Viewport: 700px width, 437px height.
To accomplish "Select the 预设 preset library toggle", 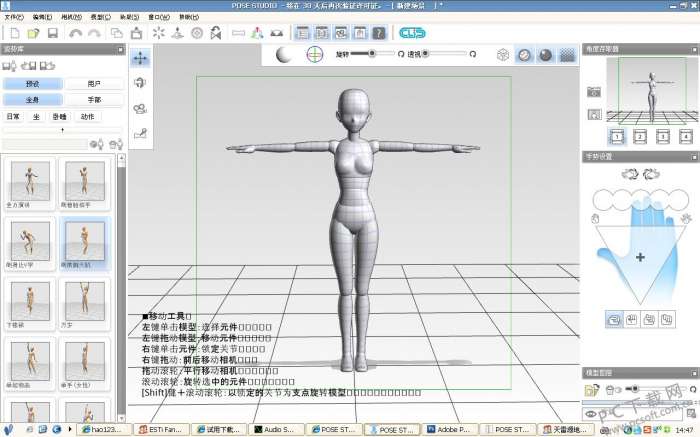I will click(32, 84).
